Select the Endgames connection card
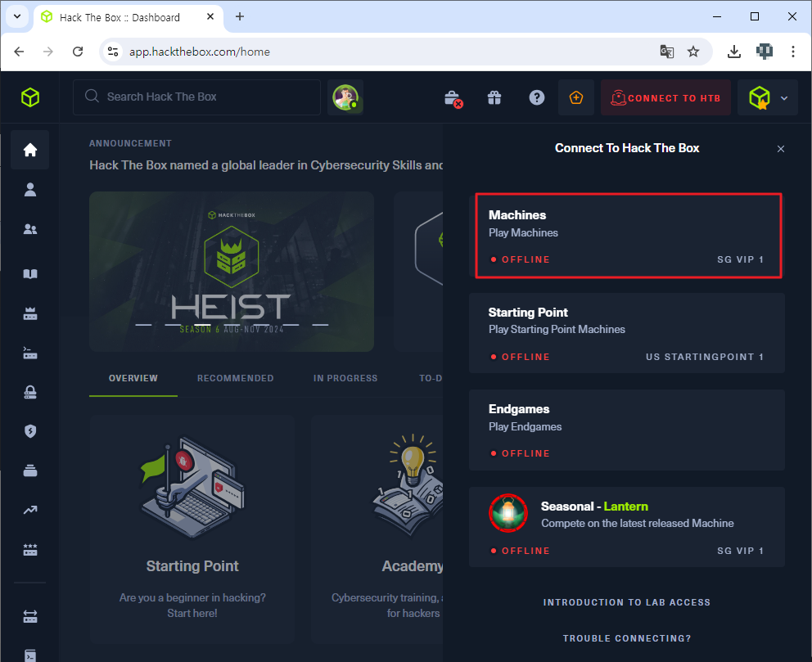Viewport: 812px width, 662px height. click(627, 430)
